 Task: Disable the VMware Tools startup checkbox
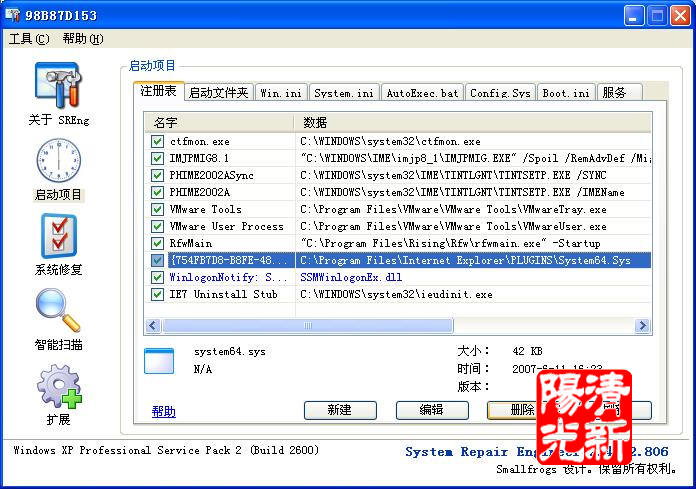(x=157, y=209)
